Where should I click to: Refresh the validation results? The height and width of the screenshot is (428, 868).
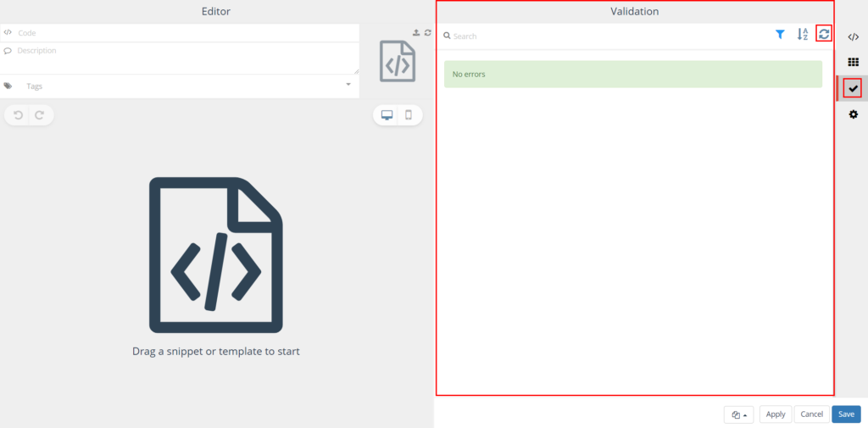click(824, 35)
